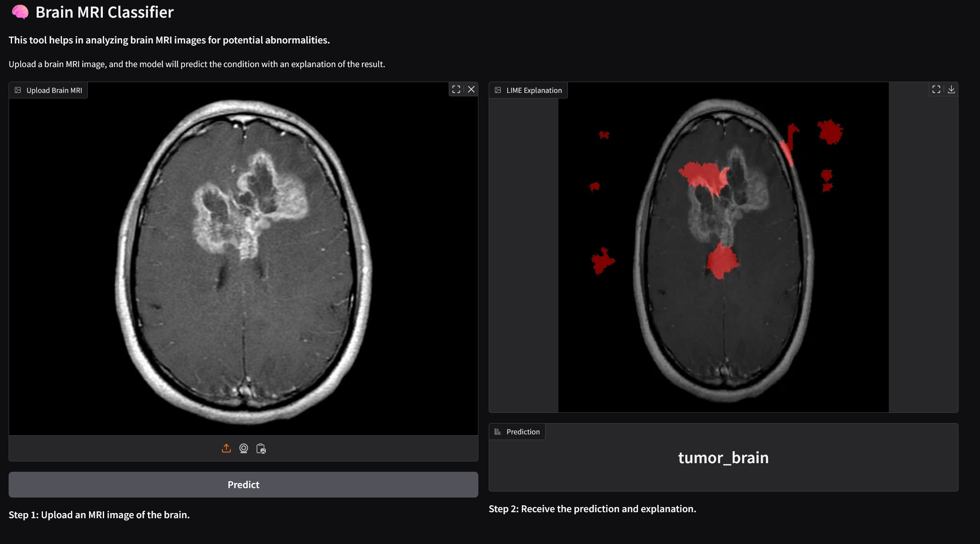Click the Prediction panel label
980x544 pixels.
coord(523,432)
